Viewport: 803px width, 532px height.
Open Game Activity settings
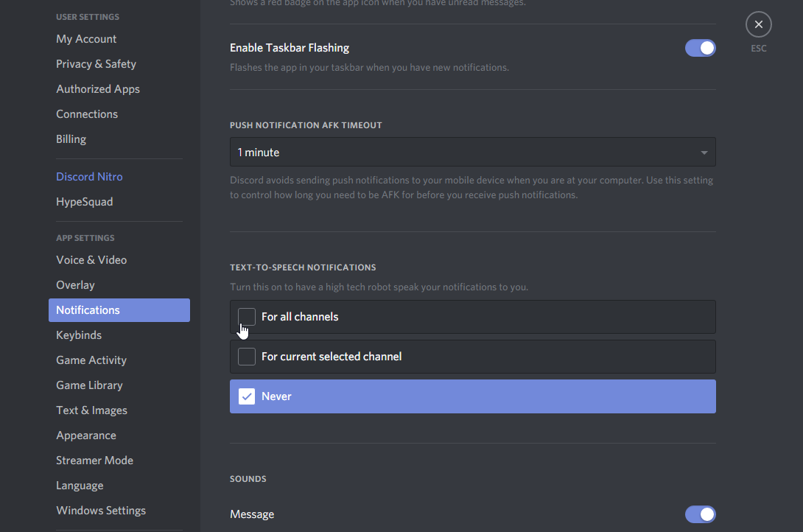[91, 360]
